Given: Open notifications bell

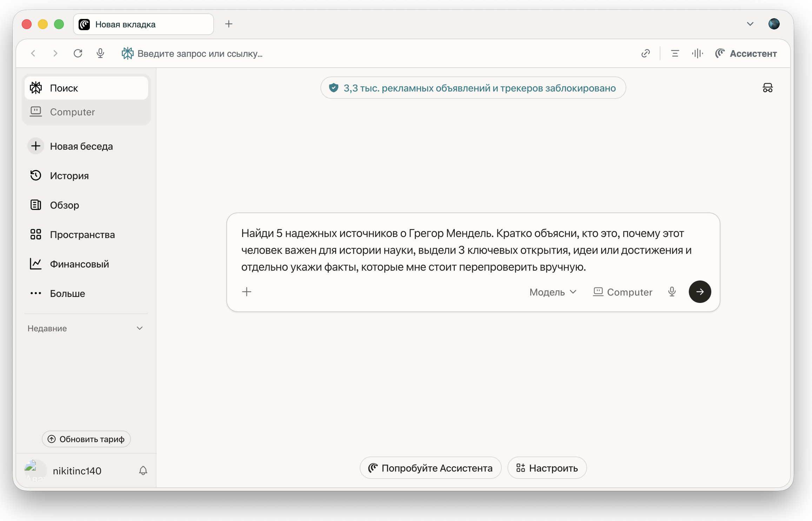Looking at the screenshot, I should click(x=143, y=471).
